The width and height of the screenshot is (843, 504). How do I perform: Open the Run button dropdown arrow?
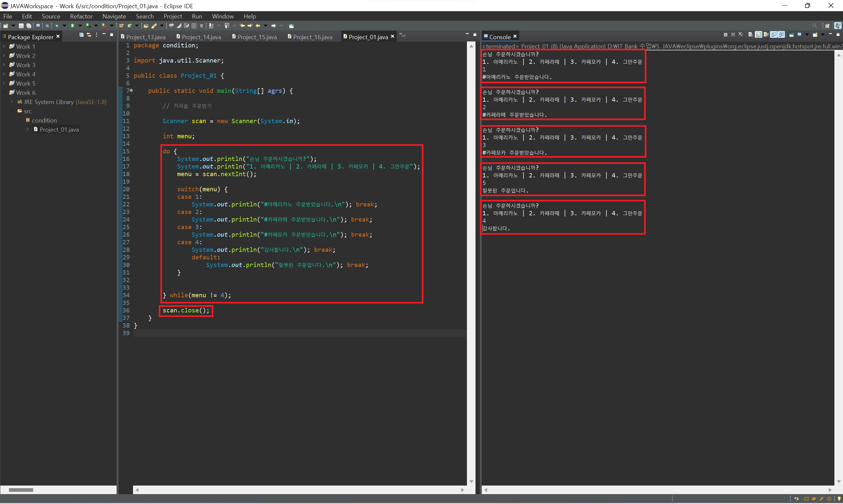pos(80,26)
